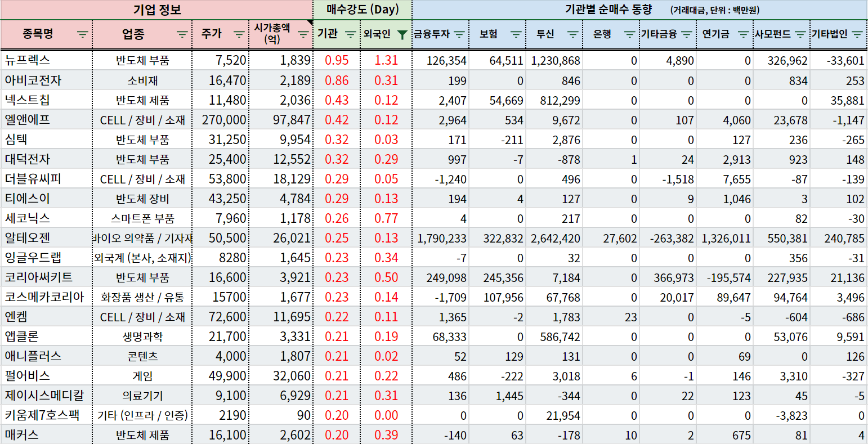Click 1,230,868 투신 value for 뉴프렉스

[554, 61]
